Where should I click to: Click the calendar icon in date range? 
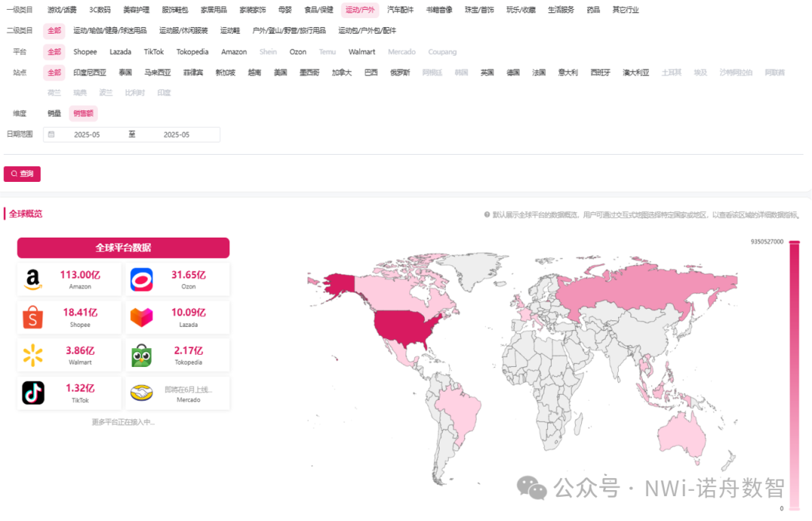point(52,135)
